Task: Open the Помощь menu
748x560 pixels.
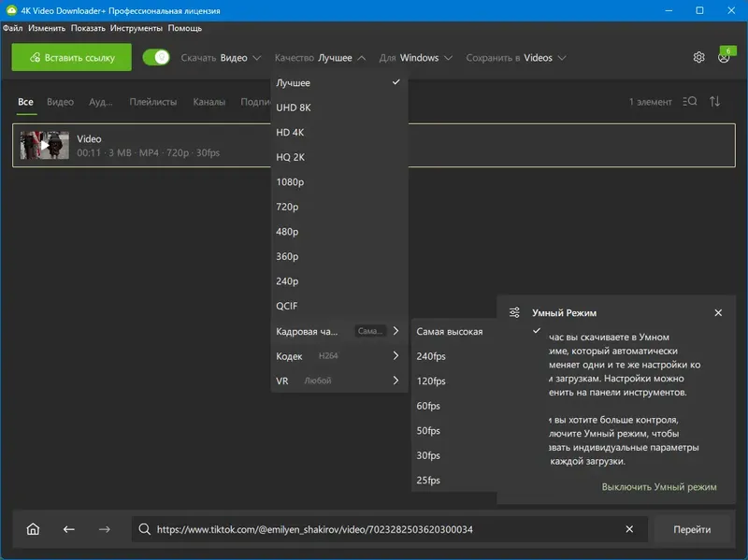Action: coord(184,28)
